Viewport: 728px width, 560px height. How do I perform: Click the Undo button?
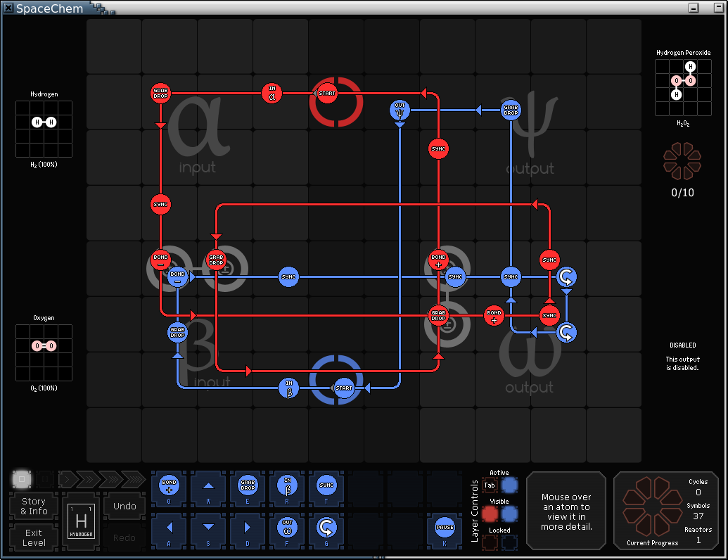click(x=124, y=506)
